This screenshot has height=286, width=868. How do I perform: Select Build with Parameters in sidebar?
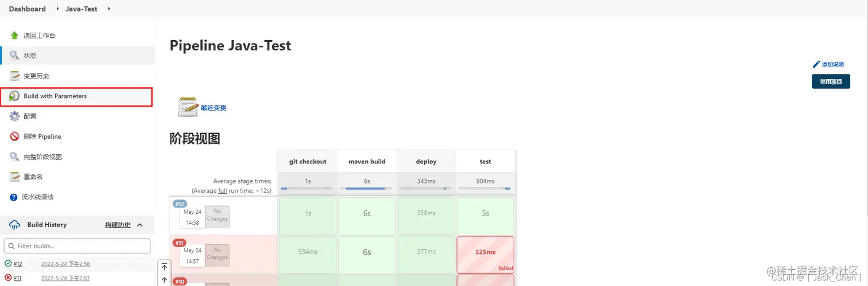pyautogui.click(x=77, y=96)
